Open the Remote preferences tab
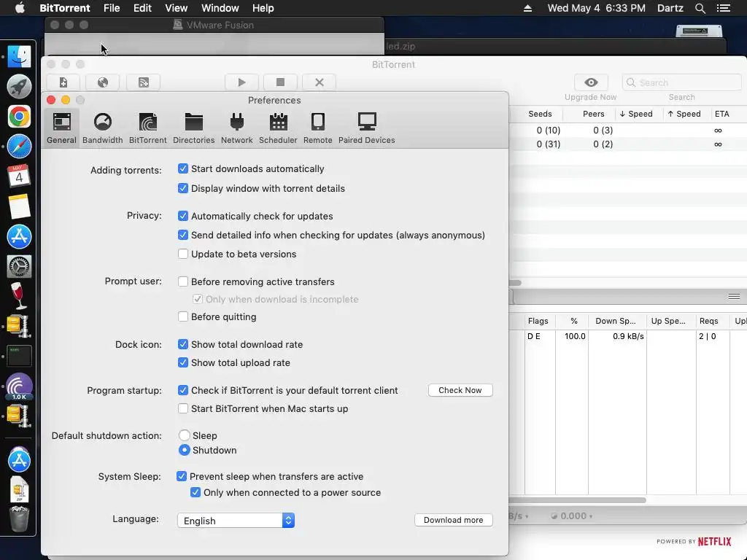 [x=318, y=128]
